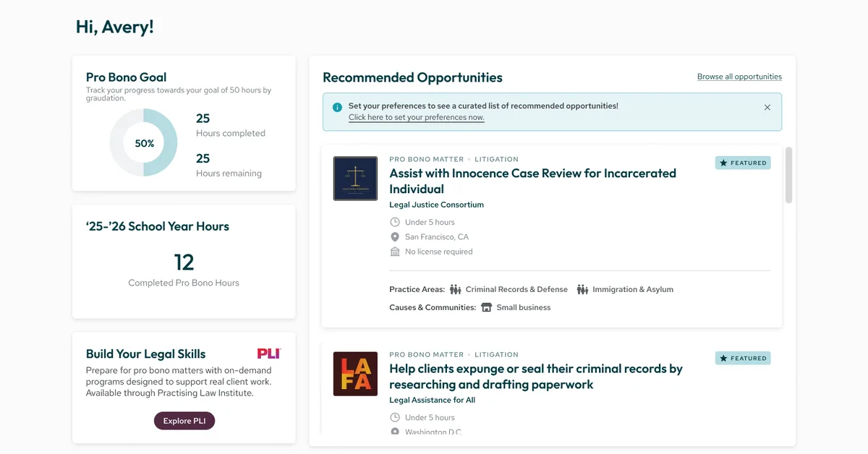Open Assist with Innocence Case Review listing
868x454 pixels.
tap(532, 181)
